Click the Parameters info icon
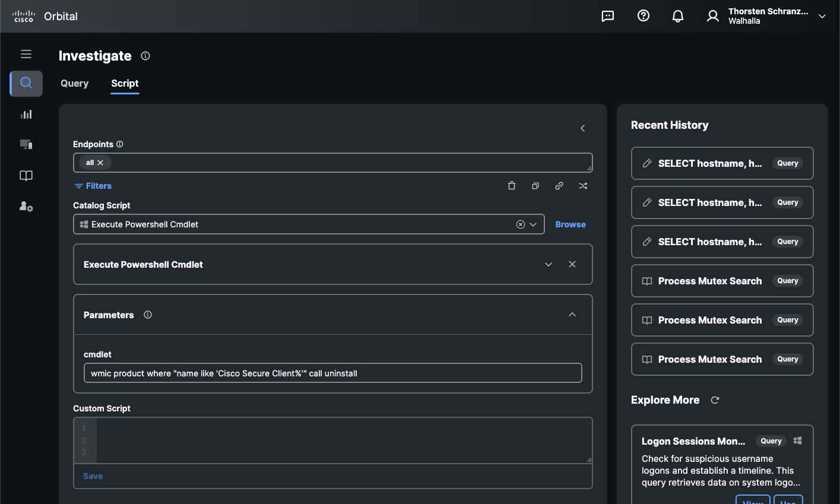The width and height of the screenshot is (840, 504). click(148, 315)
